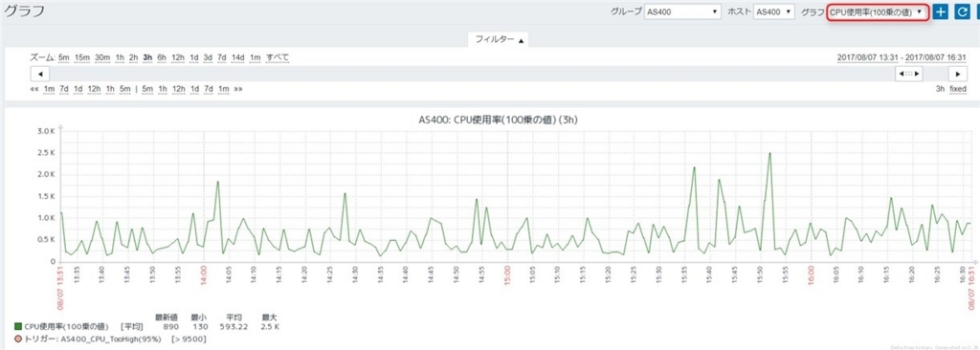
Task: Open the グループ dropdown showing AS400
Action: coord(682,11)
